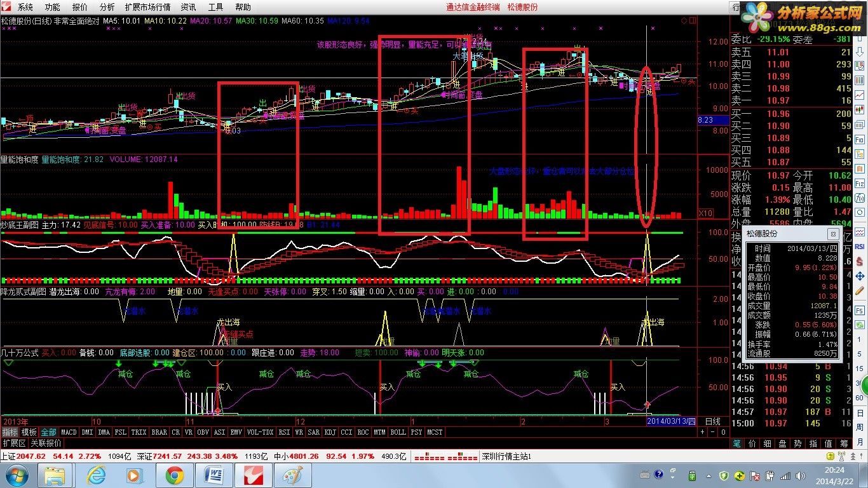Select the candlestick K-line chart icon
868x488 pixels.
(x=859, y=109)
